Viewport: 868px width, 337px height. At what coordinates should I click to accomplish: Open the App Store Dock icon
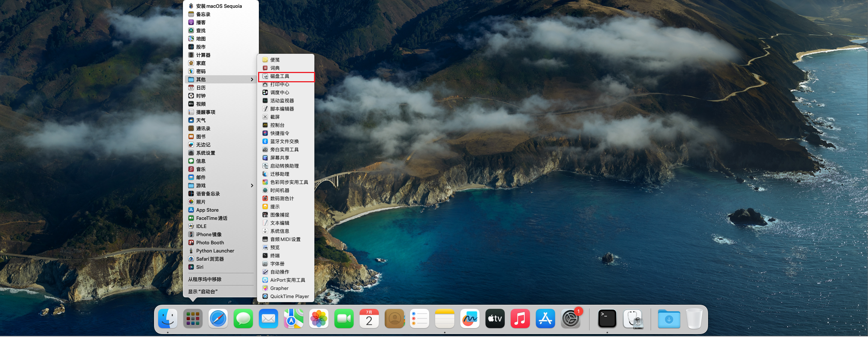pos(545,318)
